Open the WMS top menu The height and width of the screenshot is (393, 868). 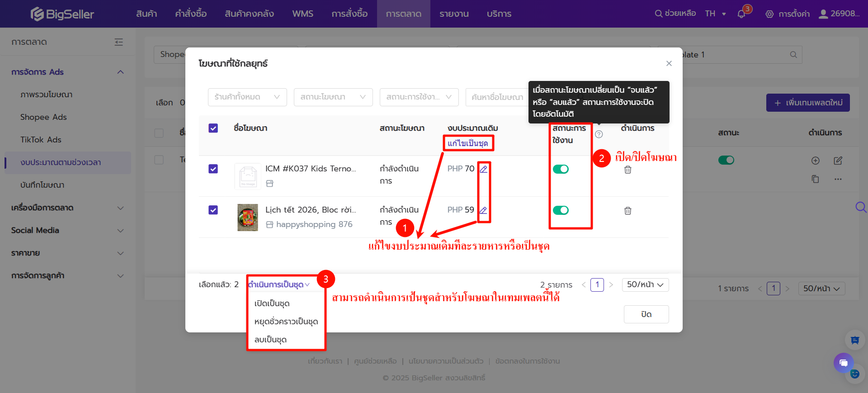coord(303,14)
